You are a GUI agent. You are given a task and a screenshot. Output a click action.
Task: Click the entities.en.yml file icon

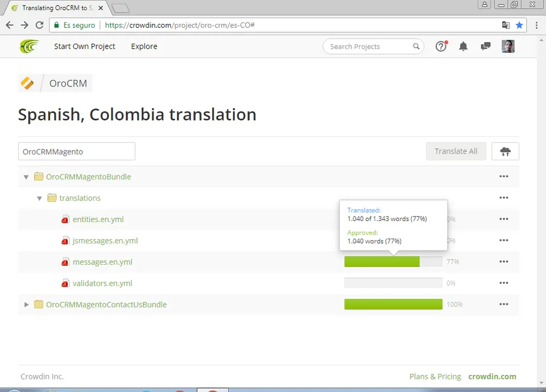65,219
